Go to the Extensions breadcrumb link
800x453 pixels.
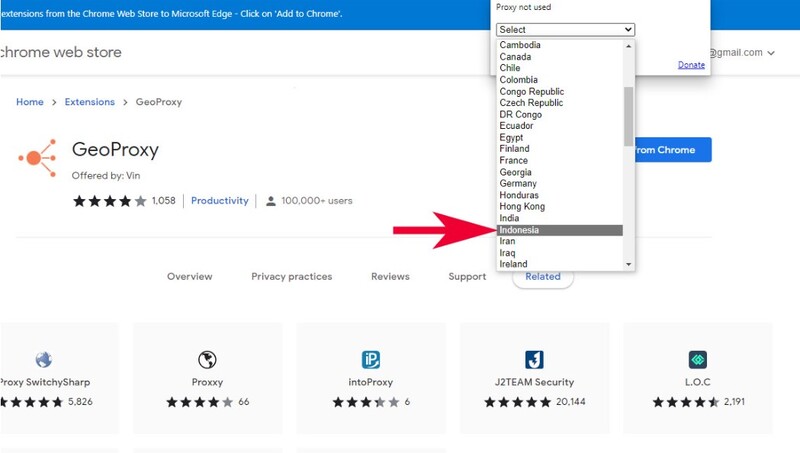[90, 102]
